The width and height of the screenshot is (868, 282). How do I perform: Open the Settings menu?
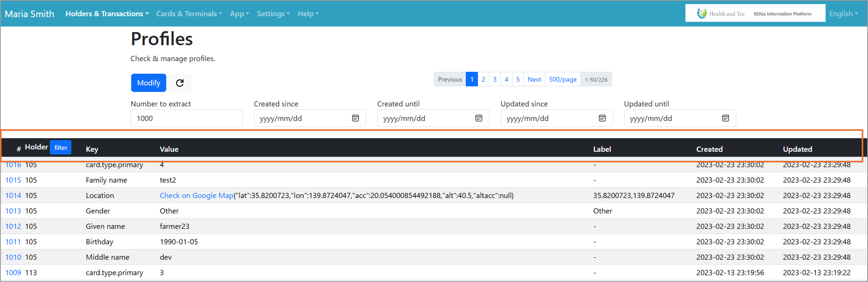click(x=273, y=14)
